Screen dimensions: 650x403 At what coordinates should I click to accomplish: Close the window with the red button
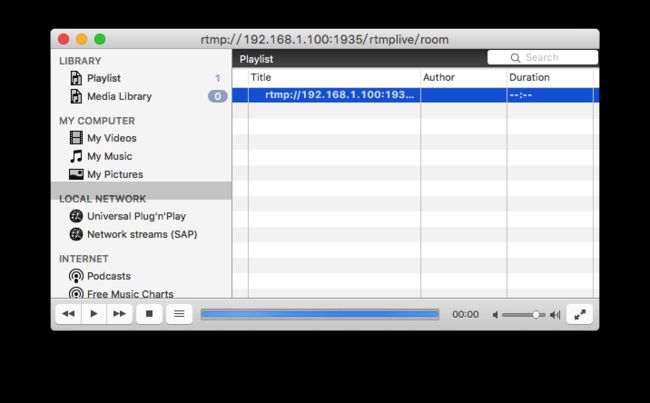coord(63,39)
